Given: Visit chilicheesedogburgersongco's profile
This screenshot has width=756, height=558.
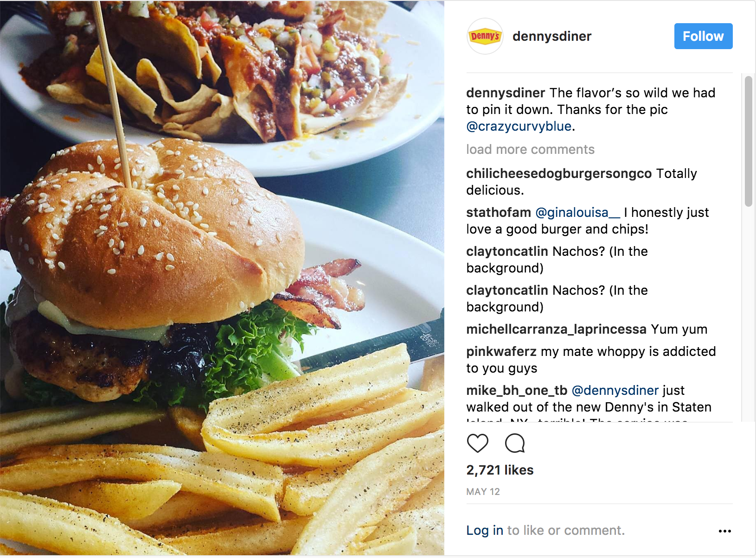Looking at the screenshot, I should click(559, 173).
